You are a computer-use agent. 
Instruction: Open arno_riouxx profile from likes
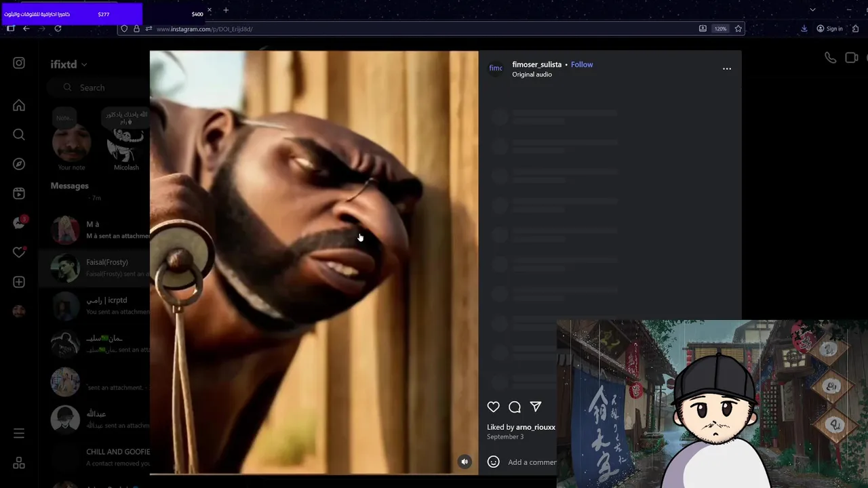536,427
